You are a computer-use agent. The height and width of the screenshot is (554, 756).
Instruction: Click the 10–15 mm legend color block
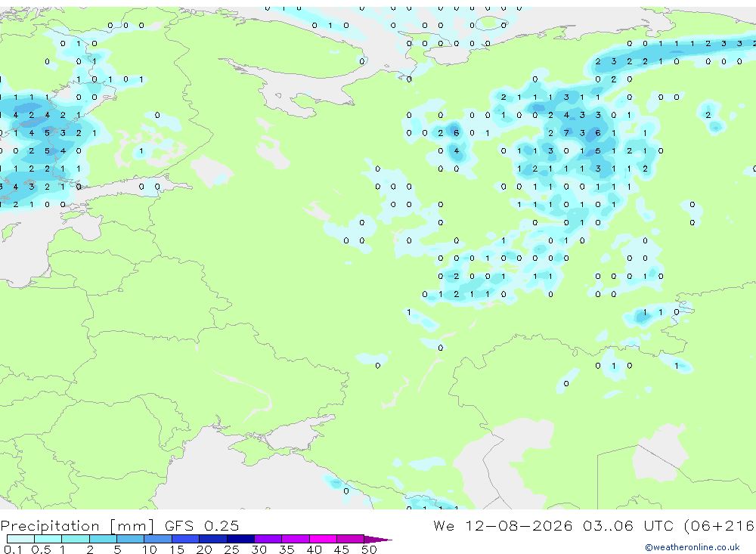pos(158,539)
